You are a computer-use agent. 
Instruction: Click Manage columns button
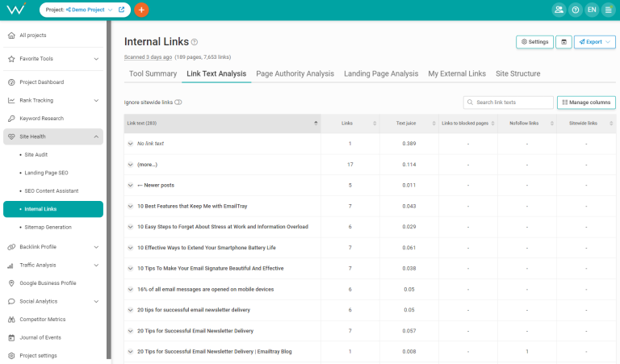click(586, 103)
